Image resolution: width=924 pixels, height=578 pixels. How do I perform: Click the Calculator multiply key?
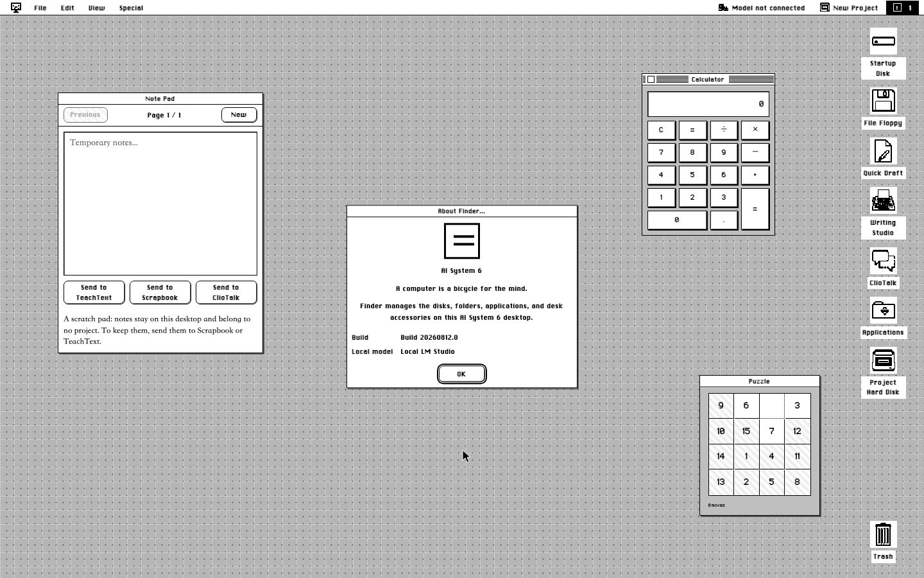[x=755, y=130]
